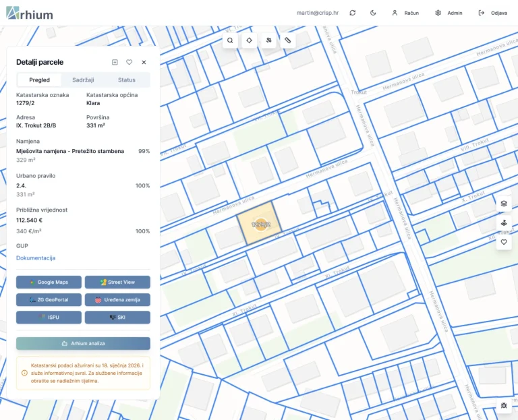Screen dimensions: 518x420
Task: Click the locate/crosshair map tool
Action: click(249, 40)
